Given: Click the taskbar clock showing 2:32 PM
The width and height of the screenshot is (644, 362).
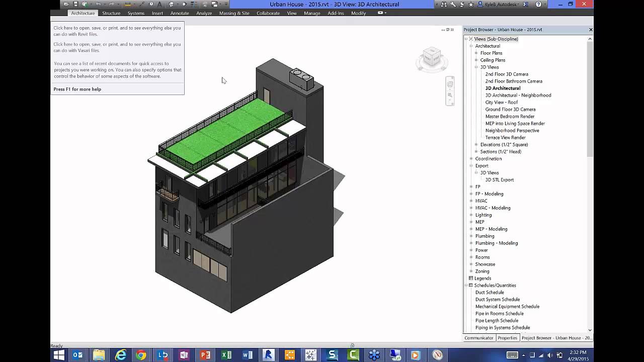Looking at the screenshot, I should click(578, 352).
